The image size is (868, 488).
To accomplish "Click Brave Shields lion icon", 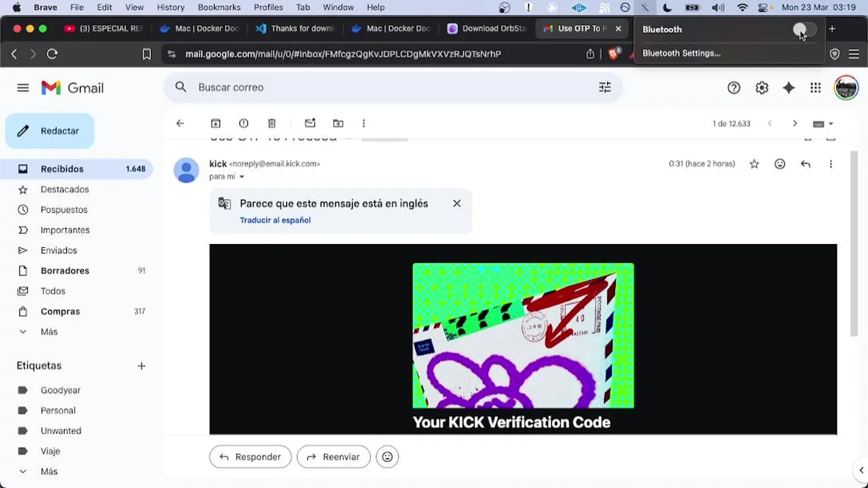I will [614, 54].
